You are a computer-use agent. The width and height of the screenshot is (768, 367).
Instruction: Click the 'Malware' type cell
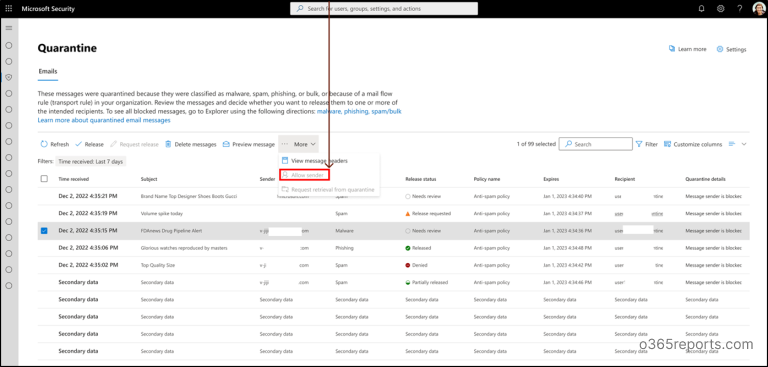tap(344, 231)
